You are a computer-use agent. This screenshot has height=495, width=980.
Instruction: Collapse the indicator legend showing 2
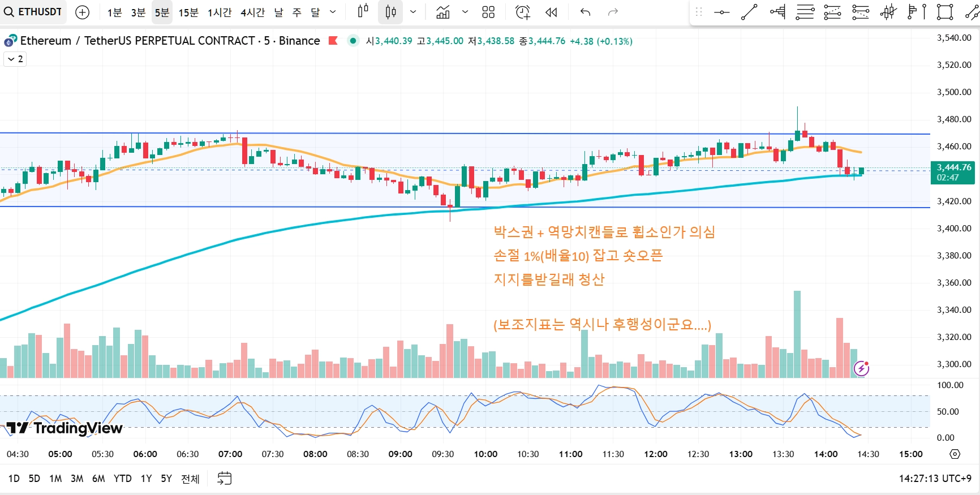click(x=15, y=59)
